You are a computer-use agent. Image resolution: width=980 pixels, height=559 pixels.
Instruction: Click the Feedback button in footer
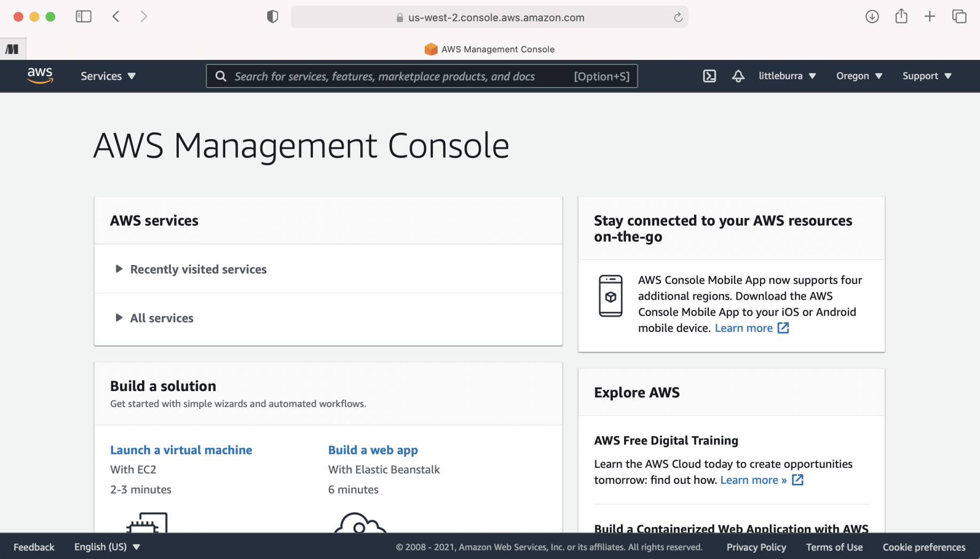coord(34,547)
